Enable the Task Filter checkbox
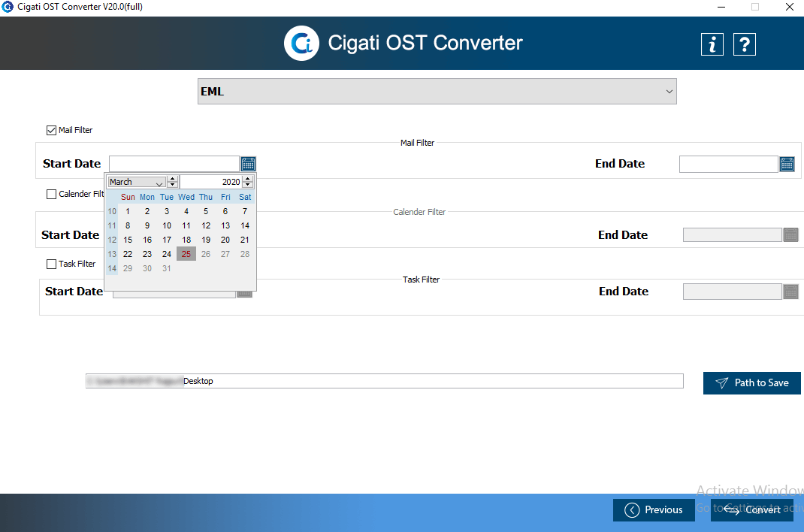 point(51,264)
